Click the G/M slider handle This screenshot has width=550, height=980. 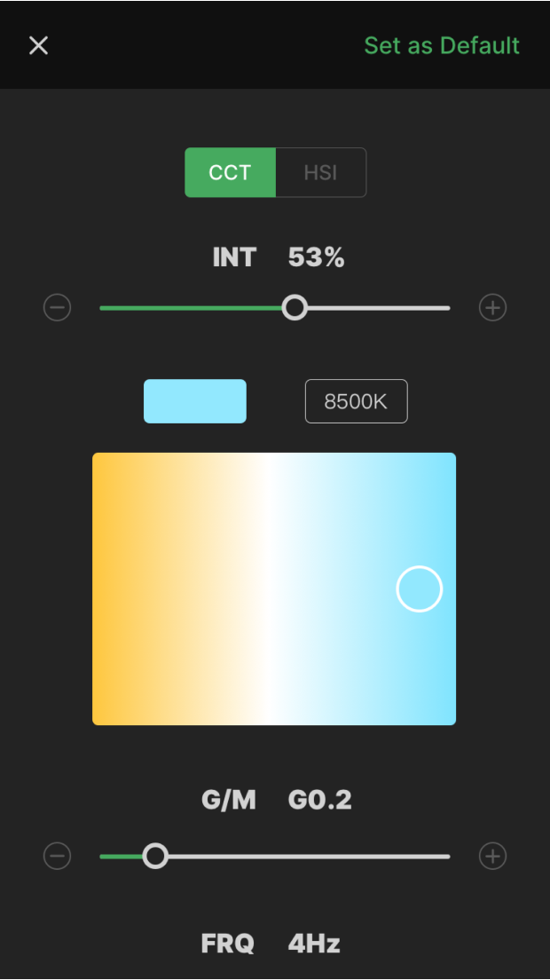point(155,857)
